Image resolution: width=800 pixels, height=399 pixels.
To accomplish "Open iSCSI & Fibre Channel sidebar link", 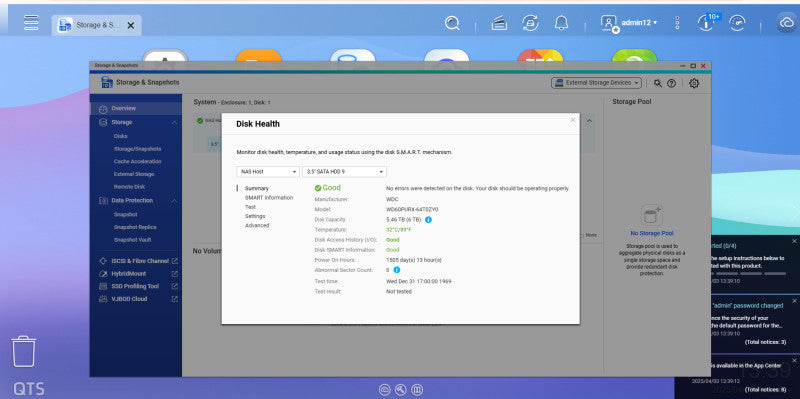I will click(140, 261).
